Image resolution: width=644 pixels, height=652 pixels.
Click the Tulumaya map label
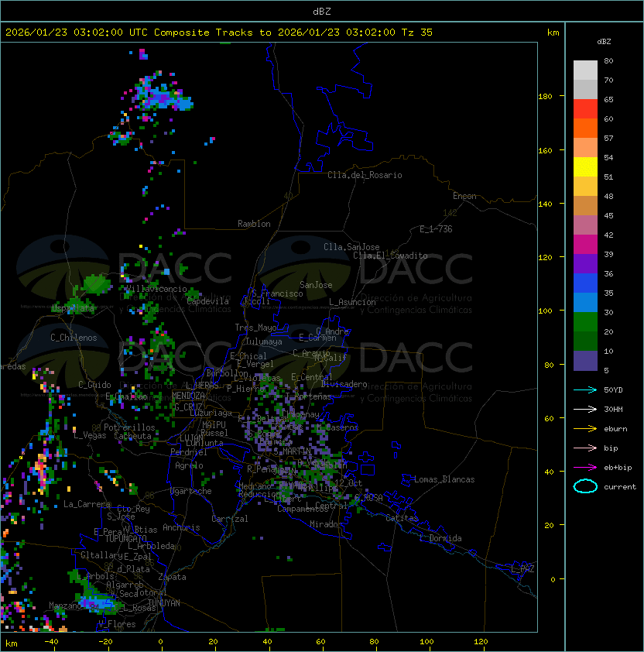264,341
